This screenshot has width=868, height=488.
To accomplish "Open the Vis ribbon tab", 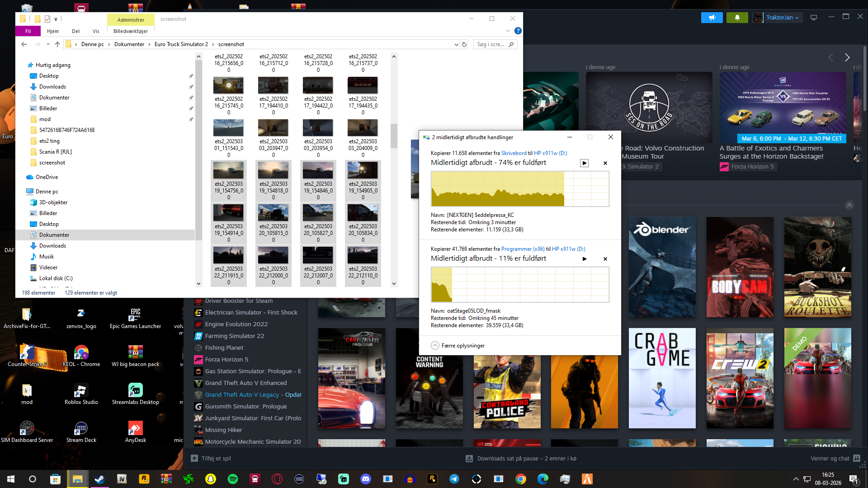I will tap(96, 31).
